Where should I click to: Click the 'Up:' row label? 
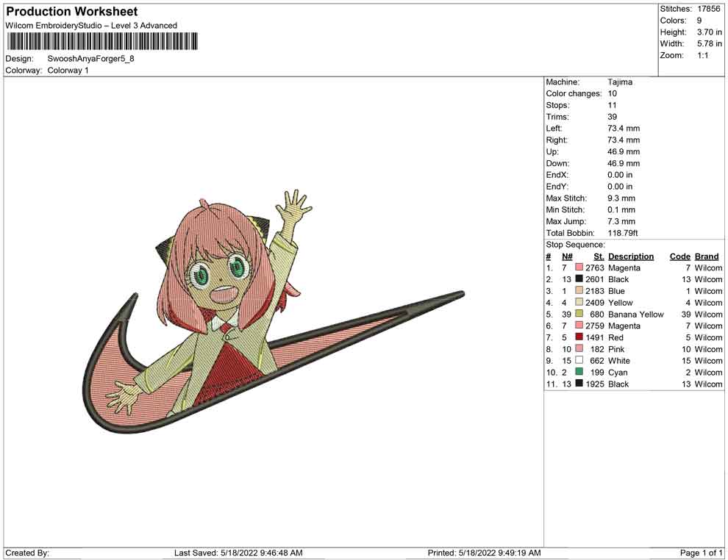[552, 151]
